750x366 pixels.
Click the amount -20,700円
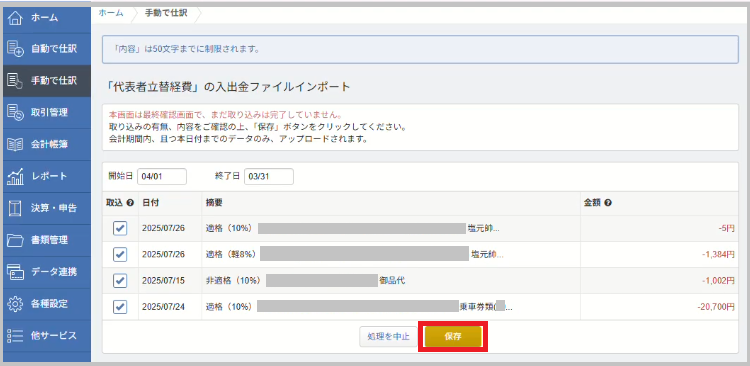(x=716, y=307)
